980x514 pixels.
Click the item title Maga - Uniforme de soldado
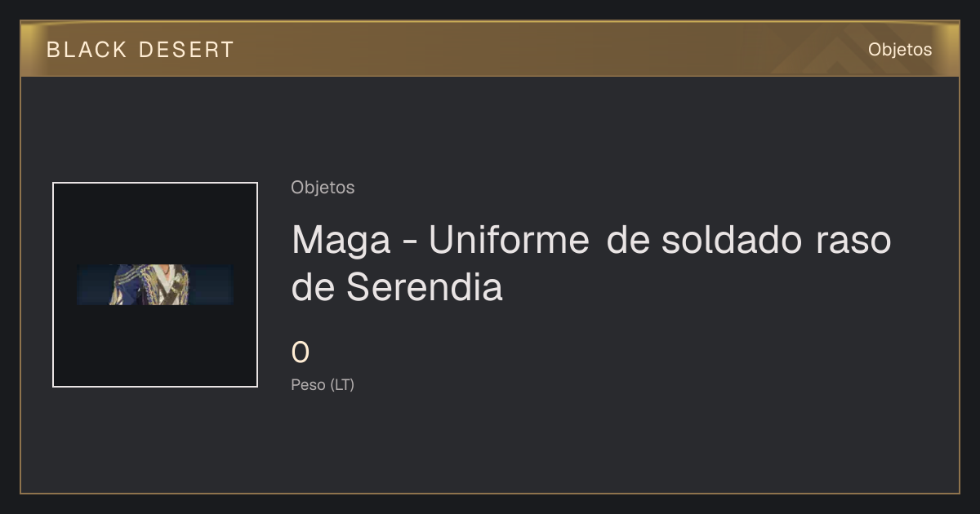coord(591,264)
